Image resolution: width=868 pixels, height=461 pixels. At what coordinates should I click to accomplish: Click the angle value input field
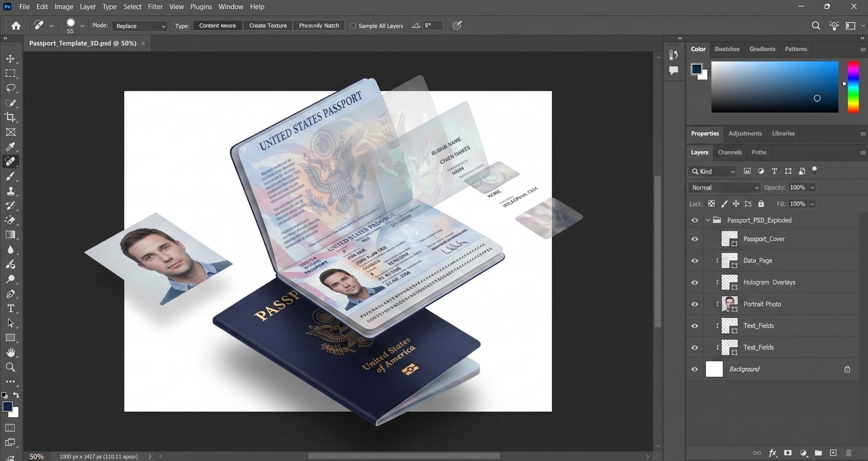[433, 25]
